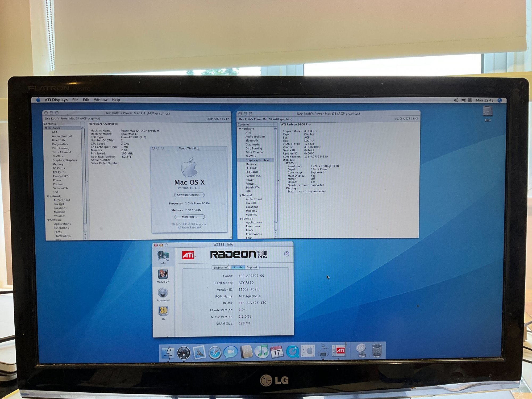Screen dimensions: 532x399
Task: Open the Help menu
Action: (x=116, y=100)
